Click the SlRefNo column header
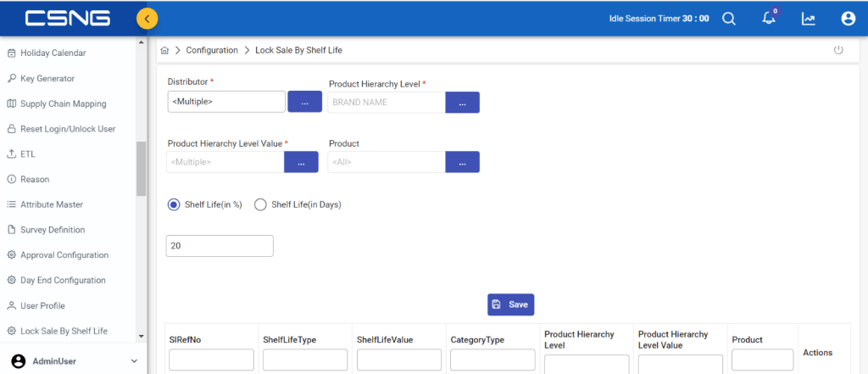 tap(185, 339)
